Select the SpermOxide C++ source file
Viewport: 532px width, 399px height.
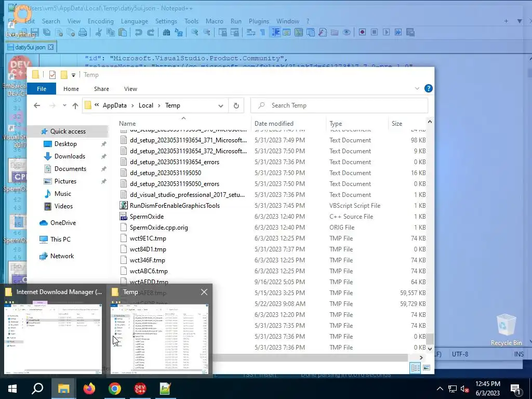[x=147, y=217]
